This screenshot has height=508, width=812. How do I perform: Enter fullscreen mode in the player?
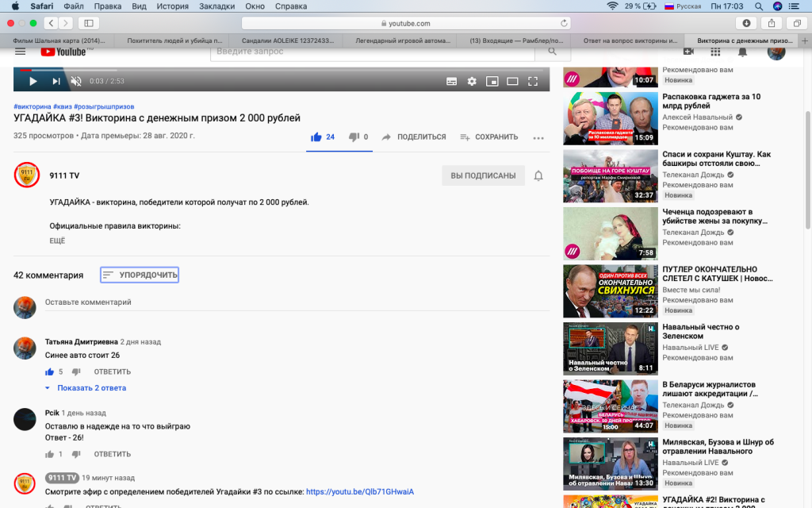(x=533, y=81)
